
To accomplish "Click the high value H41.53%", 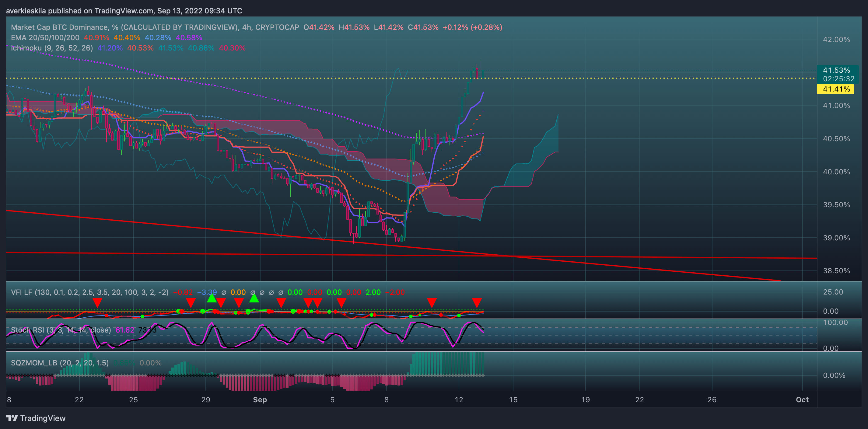I will pos(354,27).
